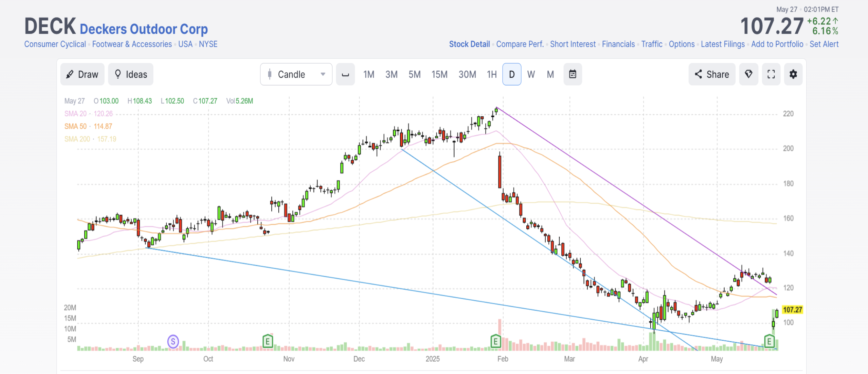Switch to the weekly W interval
868x374 pixels.
pos(531,74)
